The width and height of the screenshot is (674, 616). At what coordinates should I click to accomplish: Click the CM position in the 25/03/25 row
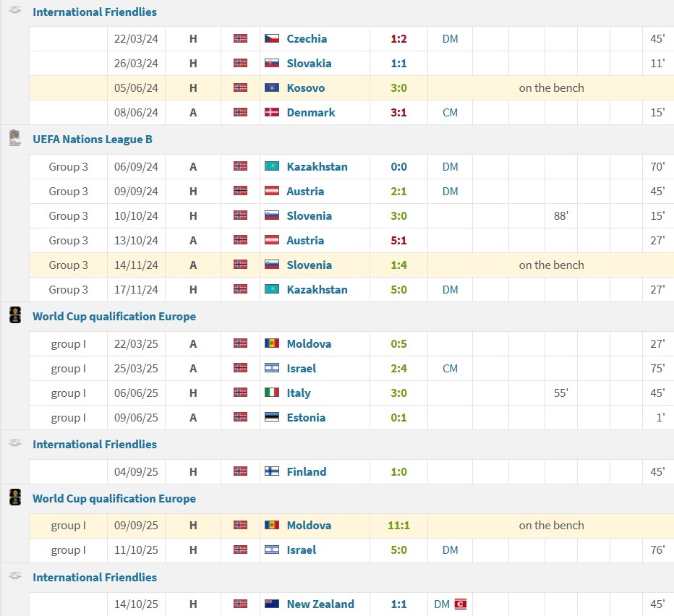pos(450,369)
